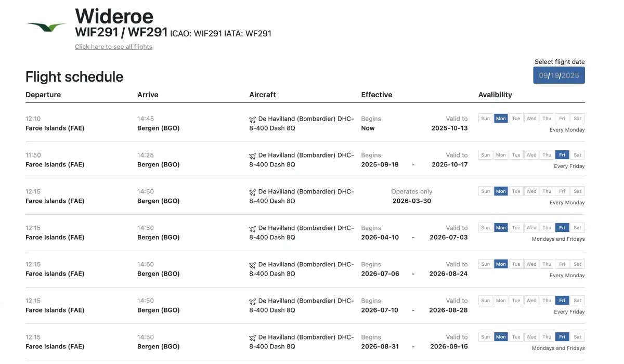Toggle the Fri day box in the 11:50 row

point(562,155)
